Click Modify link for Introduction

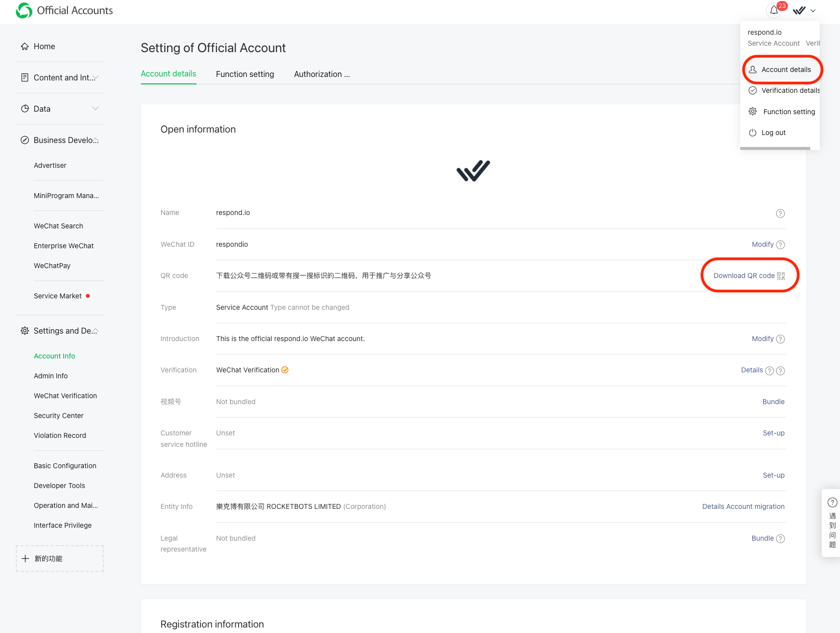[x=762, y=339]
